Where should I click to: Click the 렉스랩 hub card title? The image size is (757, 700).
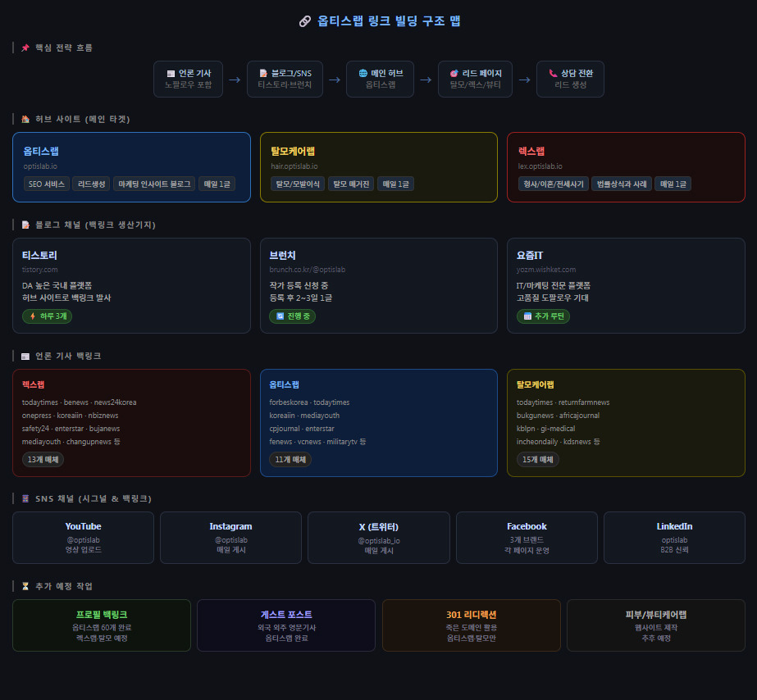coord(531,151)
